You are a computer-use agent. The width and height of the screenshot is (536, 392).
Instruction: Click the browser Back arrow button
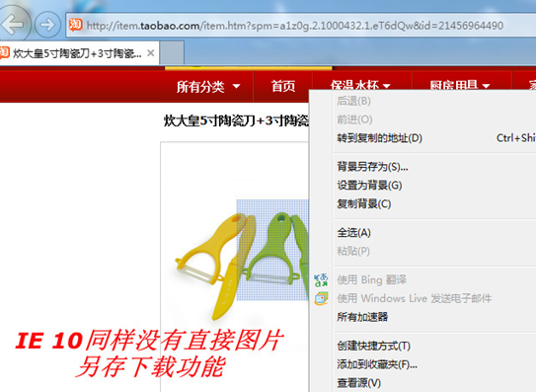click(14, 24)
